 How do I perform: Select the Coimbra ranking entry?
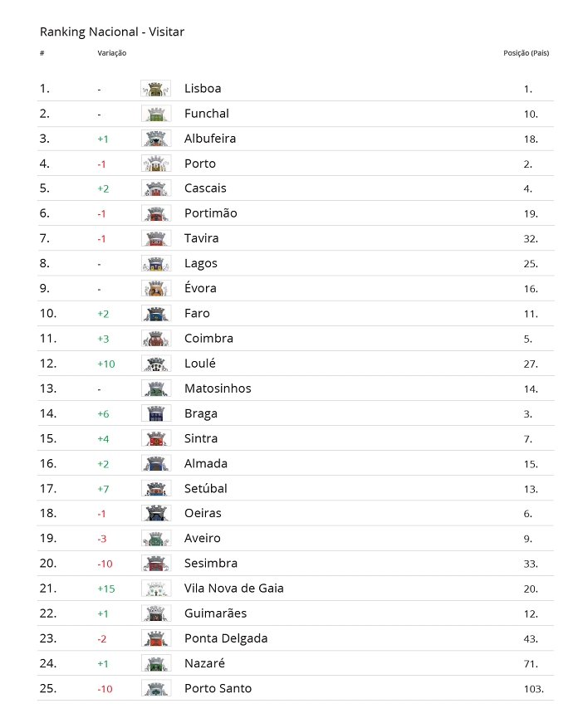[x=208, y=339]
